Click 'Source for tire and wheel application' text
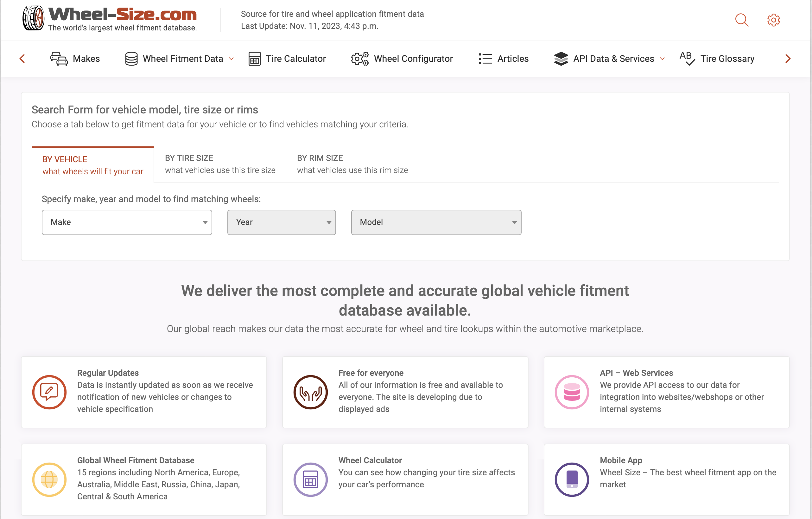 (x=332, y=14)
